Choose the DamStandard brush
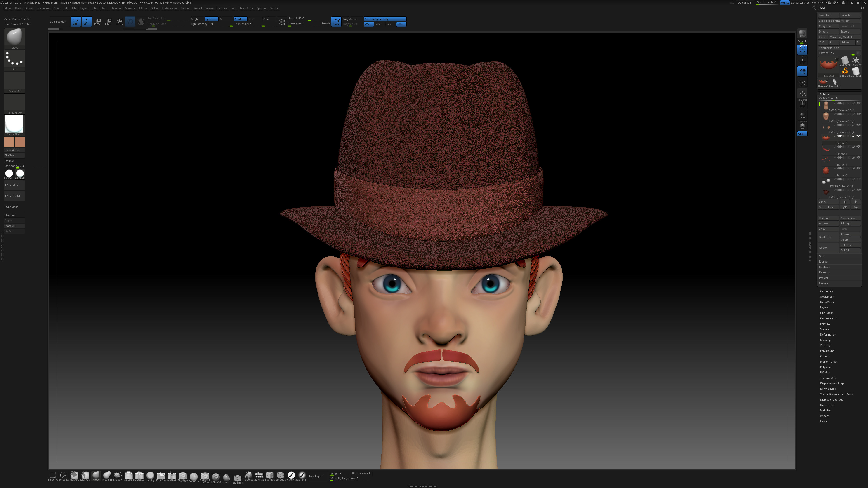 [x=193, y=476]
